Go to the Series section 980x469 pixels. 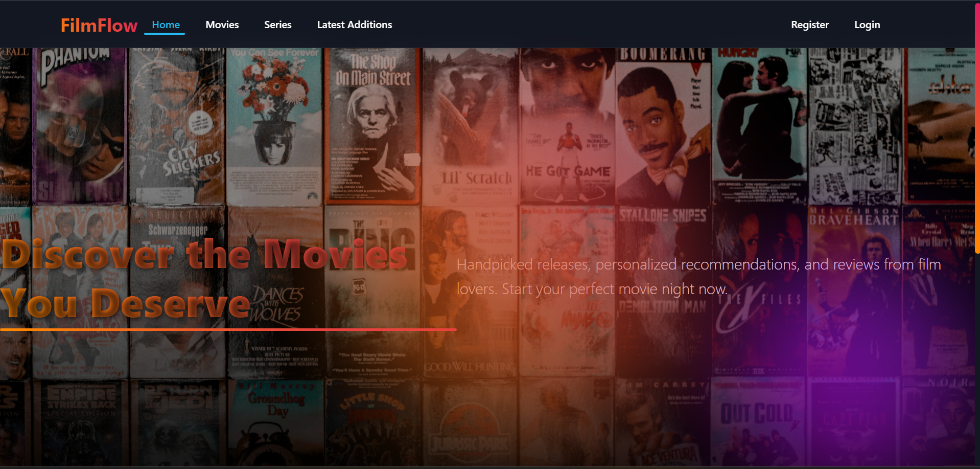(x=277, y=25)
